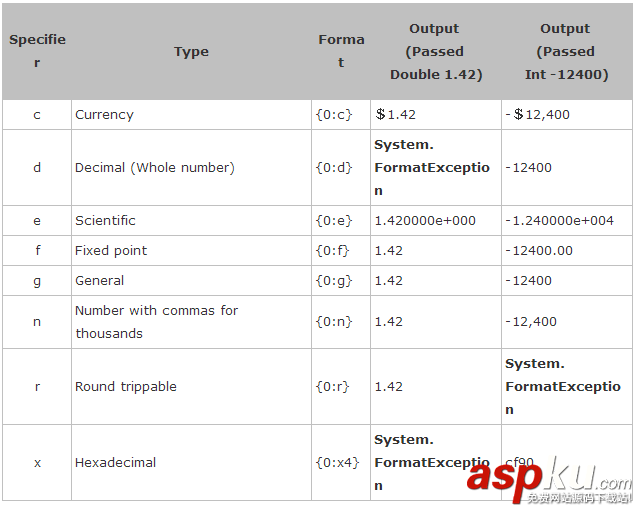
Task: Select the "Currency" type cell
Action: coord(104,115)
